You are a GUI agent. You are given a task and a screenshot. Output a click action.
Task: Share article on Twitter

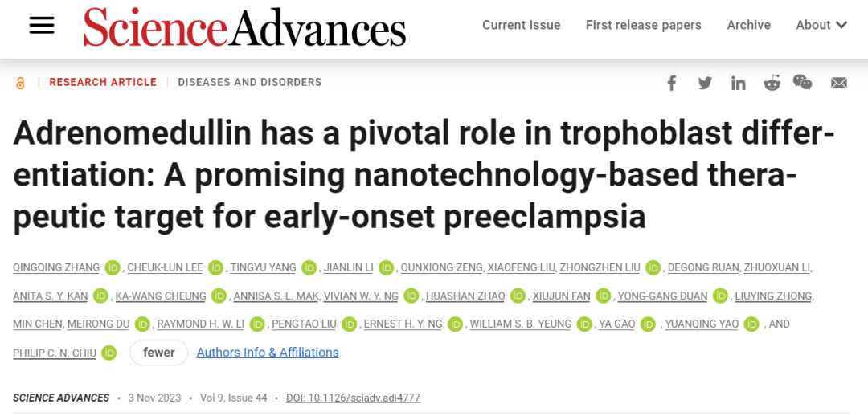(705, 83)
